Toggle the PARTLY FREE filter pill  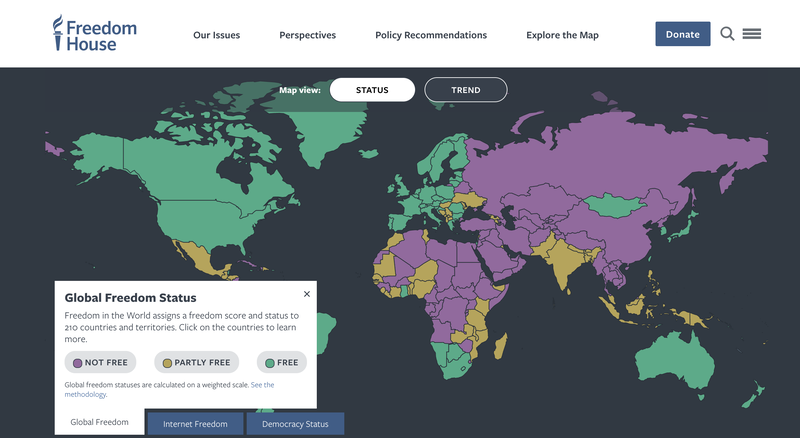196,362
